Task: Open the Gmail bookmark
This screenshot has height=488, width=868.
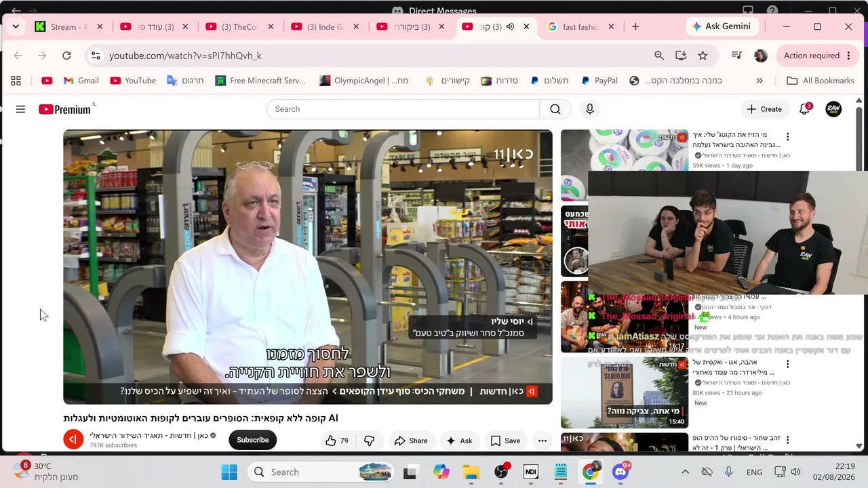Action: [81, 81]
